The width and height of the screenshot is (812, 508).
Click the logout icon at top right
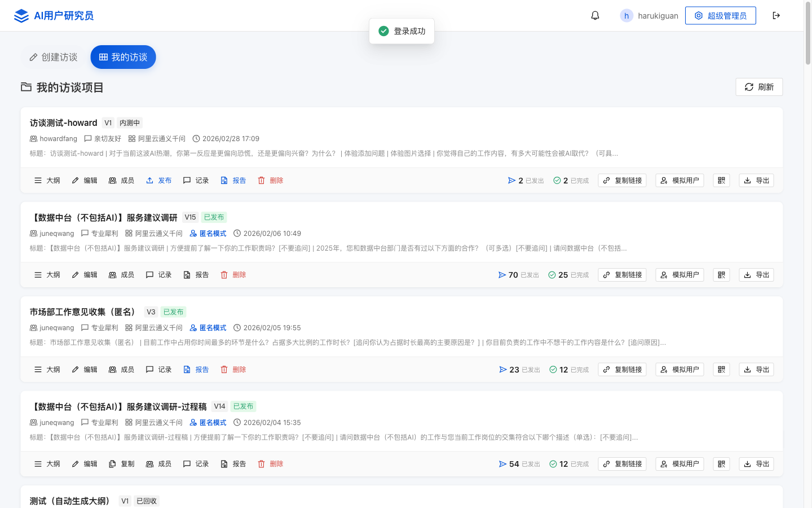point(776,15)
